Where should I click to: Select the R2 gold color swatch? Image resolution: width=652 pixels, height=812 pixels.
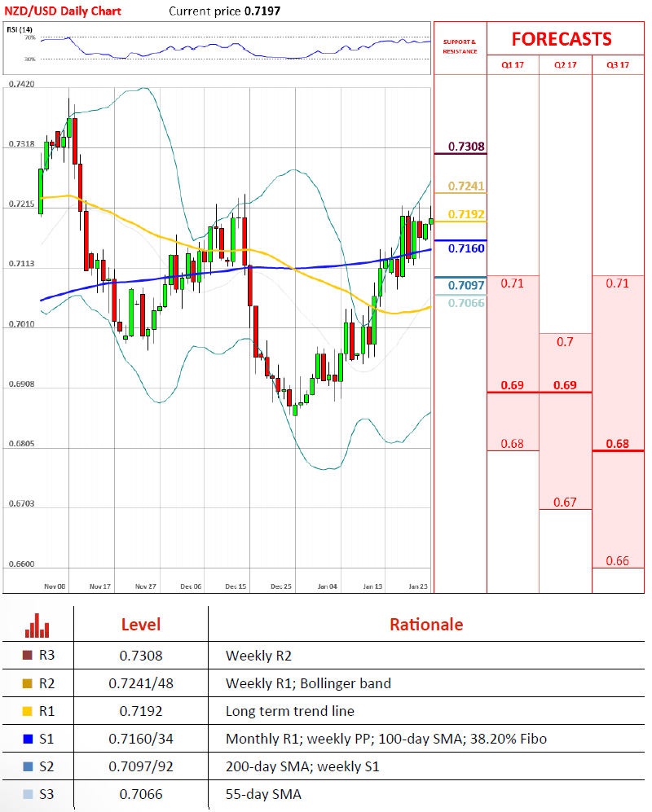coord(28,683)
